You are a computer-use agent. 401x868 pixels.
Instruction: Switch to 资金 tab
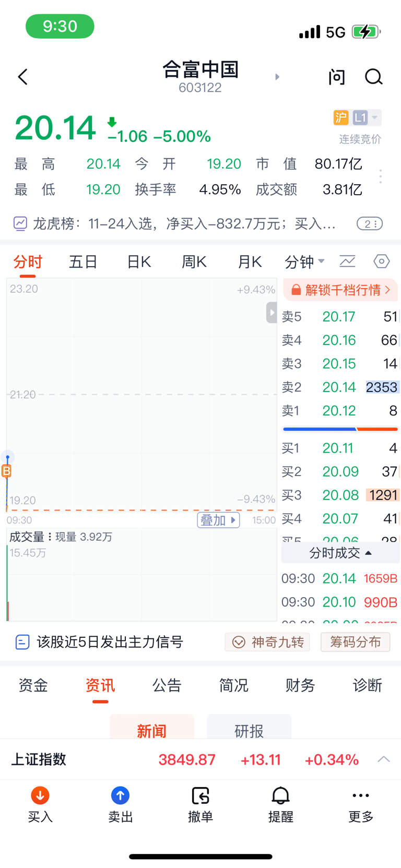pos(33,685)
